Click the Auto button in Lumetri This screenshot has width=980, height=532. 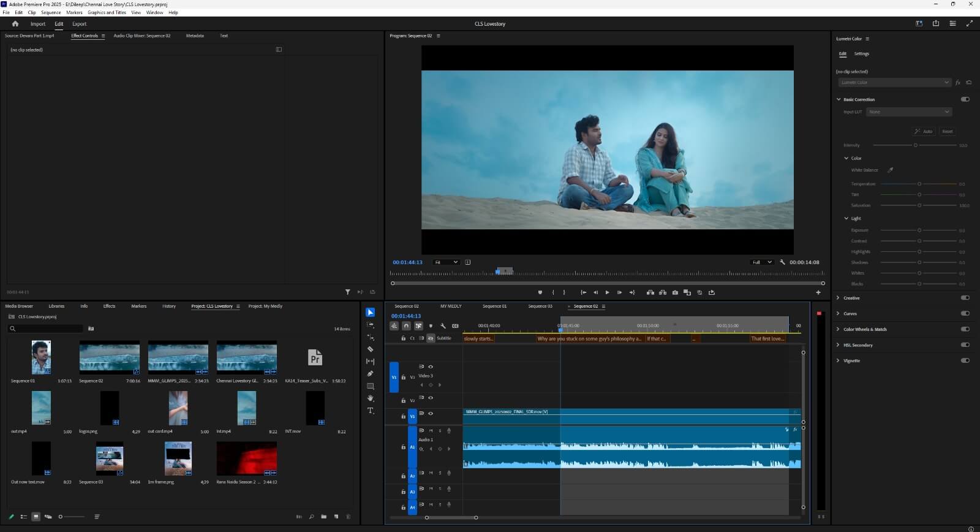[x=924, y=132]
